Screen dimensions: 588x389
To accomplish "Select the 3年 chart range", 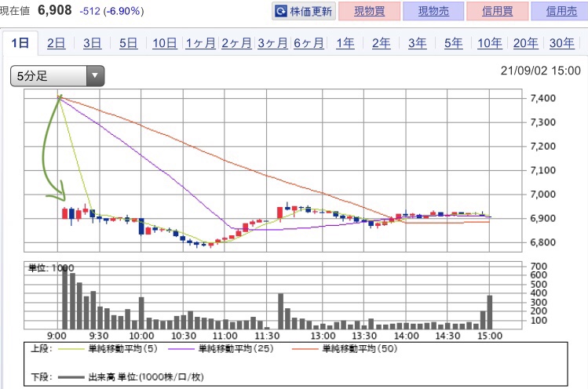I will click(417, 43).
